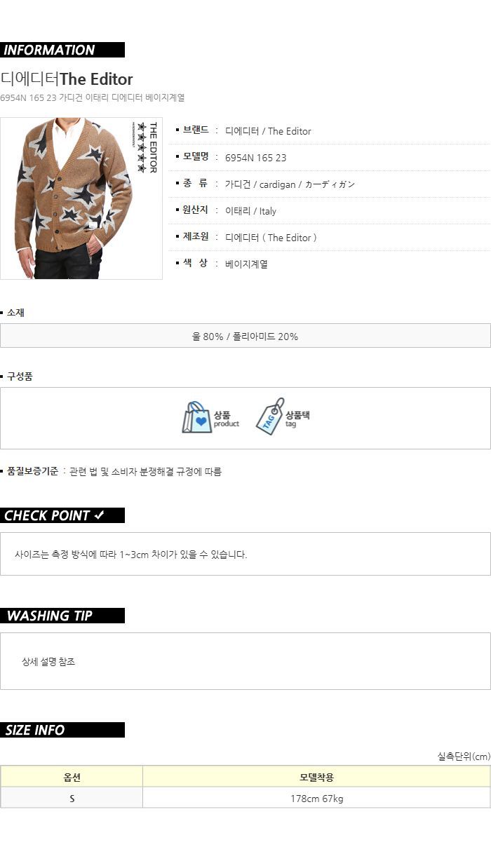This screenshot has height=868, width=491.
Task: Click the shopping bag product icon
Action: pyautogui.click(x=196, y=417)
